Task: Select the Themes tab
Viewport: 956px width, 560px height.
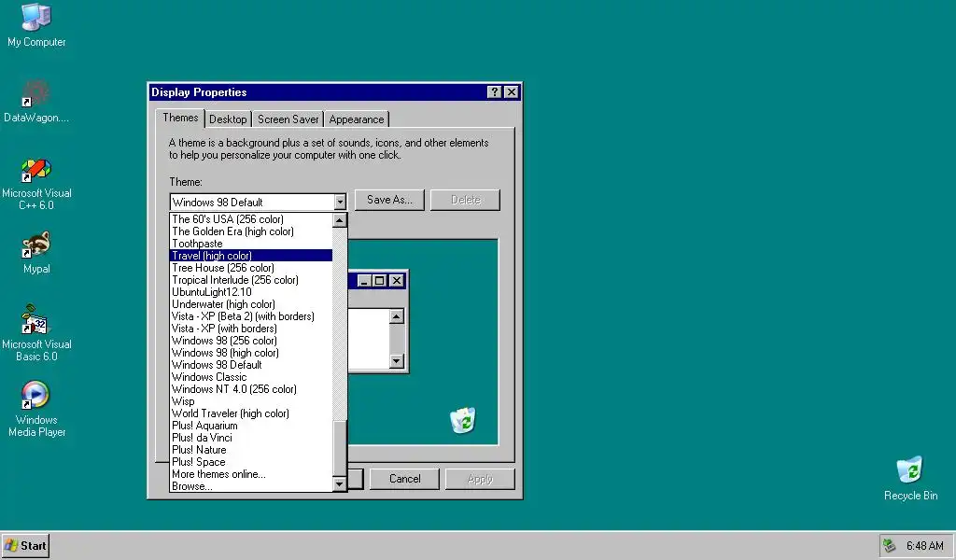Action: pos(180,118)
